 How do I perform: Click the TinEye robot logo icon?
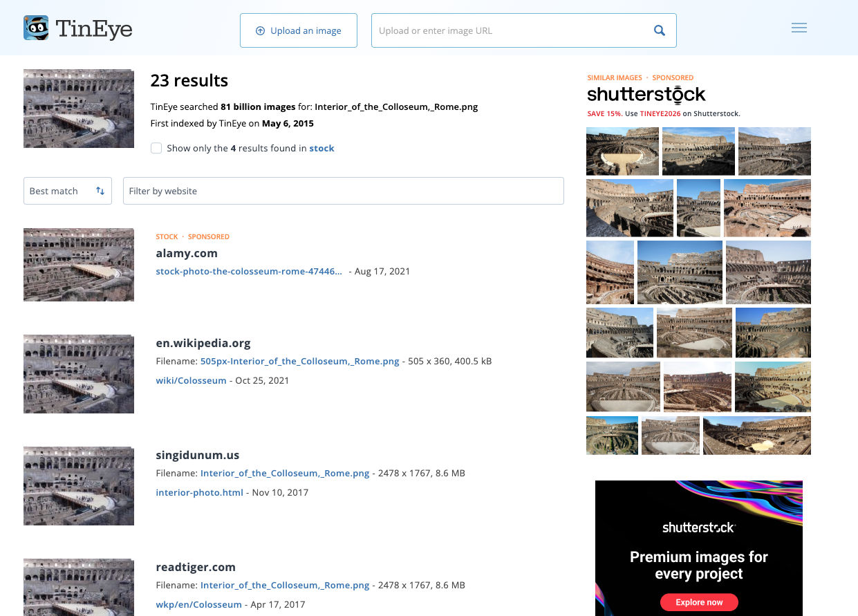click(x=36, y=28)
